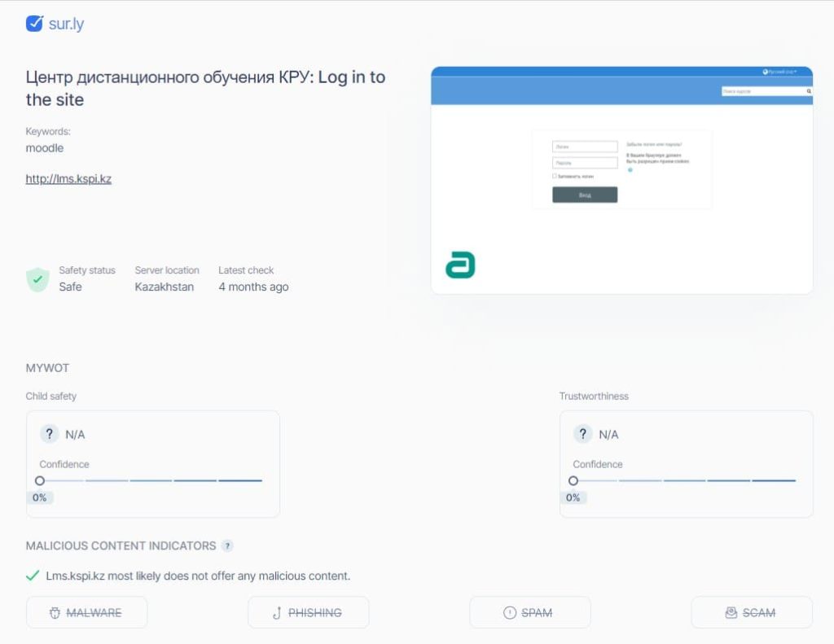Click the Trustworthiness Confidence slider handle
The height and width of the screenshot is (644, 834).
[x=573, y=480]
